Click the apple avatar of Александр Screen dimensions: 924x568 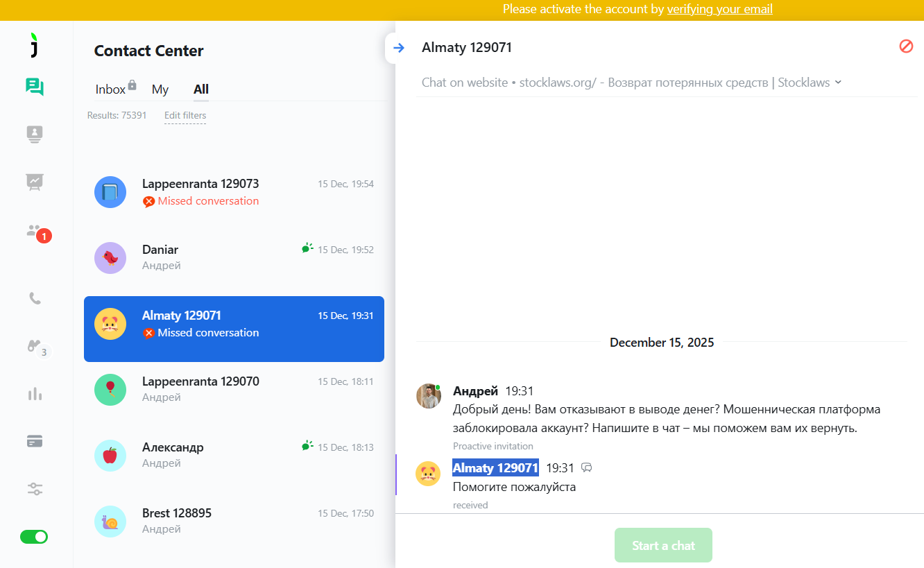(x=110, y=456)
